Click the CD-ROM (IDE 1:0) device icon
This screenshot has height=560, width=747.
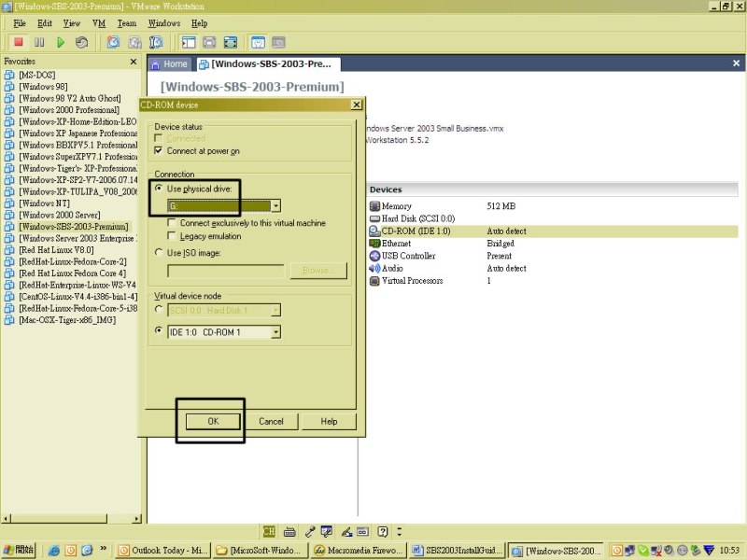click(375, 231)
